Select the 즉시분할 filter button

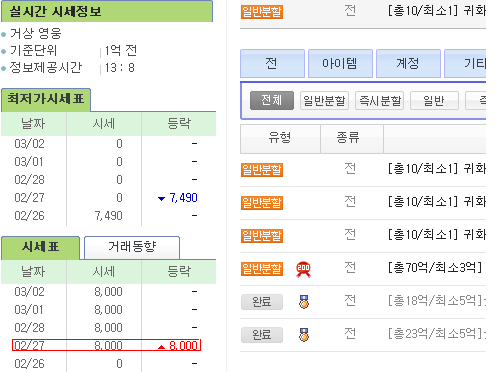(x=380, y=100)
